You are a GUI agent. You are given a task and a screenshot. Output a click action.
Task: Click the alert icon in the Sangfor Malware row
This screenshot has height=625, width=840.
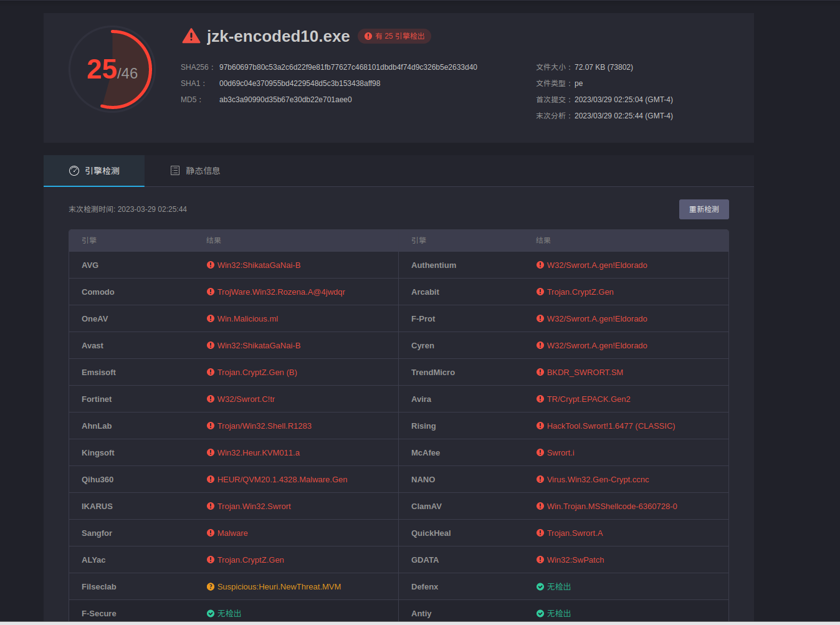click(211, 533)
